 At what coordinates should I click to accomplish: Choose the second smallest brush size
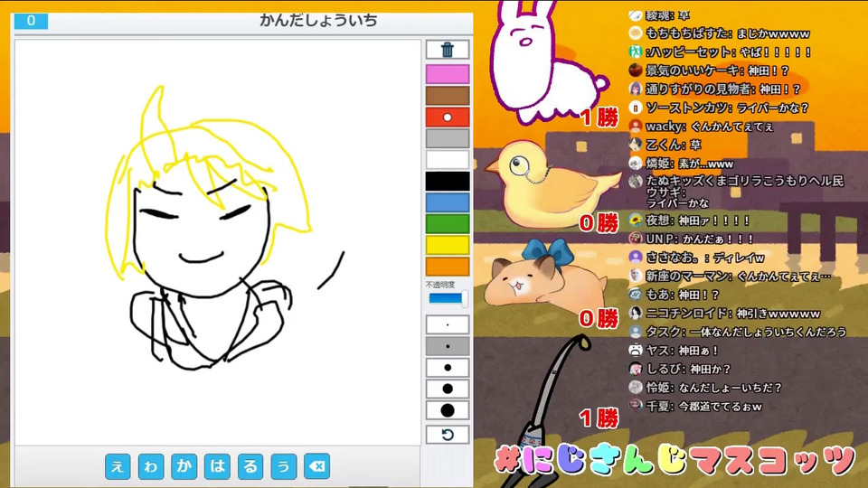[x=448, y=346]
